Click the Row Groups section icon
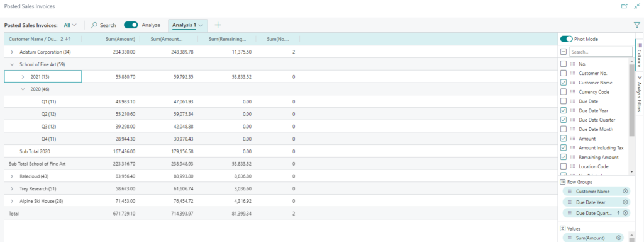The height and width of the screenshot is (242, 644). coord(563,181)
